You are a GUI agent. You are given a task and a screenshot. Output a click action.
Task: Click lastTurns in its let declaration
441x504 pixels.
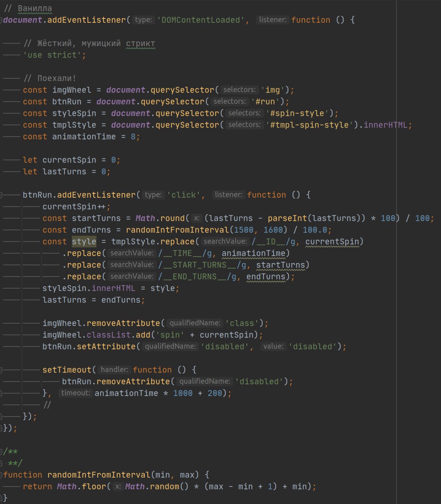click(64, 172)
